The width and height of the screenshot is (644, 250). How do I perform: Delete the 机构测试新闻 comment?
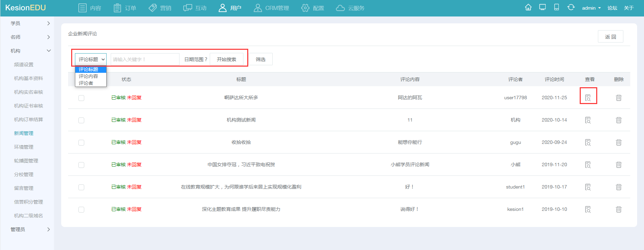click(x=619, y=120)
